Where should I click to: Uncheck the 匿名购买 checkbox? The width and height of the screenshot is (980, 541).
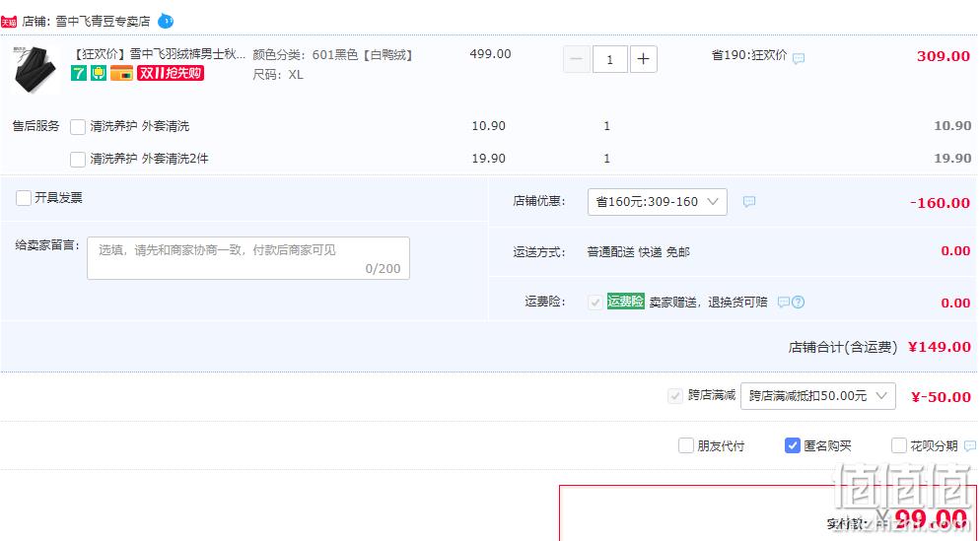pos(792,446)
